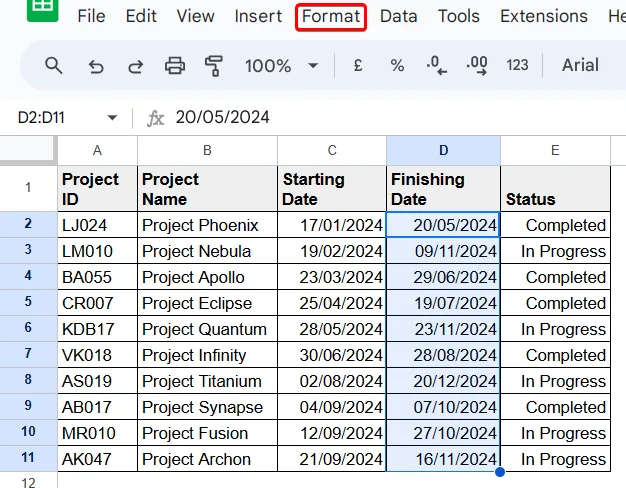Click cell 16/11/2024
626x488 pixels.
click(x=443, y=458)
